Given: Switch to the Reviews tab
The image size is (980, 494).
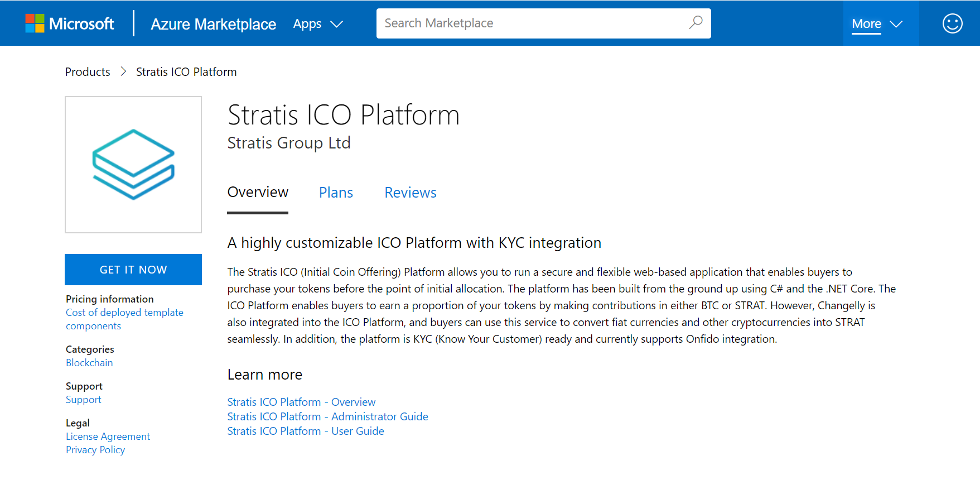Looking at the screenshot, I should point(411,193).
